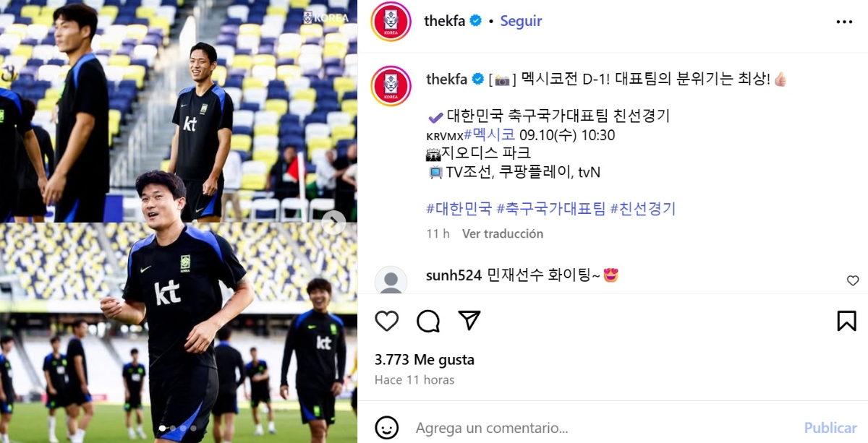Screen dimensions: 868x443
Task: Open the #대한민국 hashtag
Action: 459,209
